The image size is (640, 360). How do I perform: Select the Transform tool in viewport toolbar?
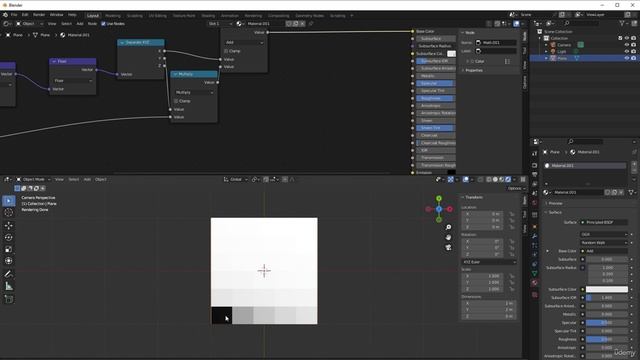click(9, 261)
